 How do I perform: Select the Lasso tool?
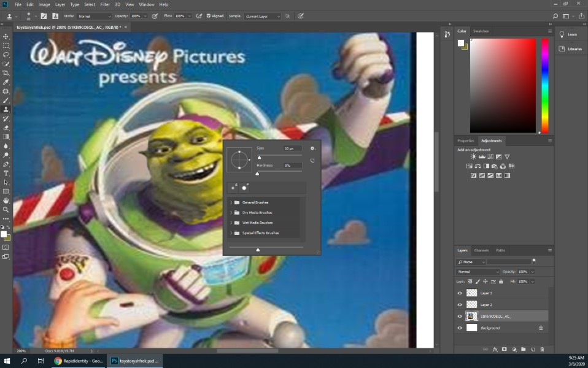pyautogui.click(x=6, y=55)
